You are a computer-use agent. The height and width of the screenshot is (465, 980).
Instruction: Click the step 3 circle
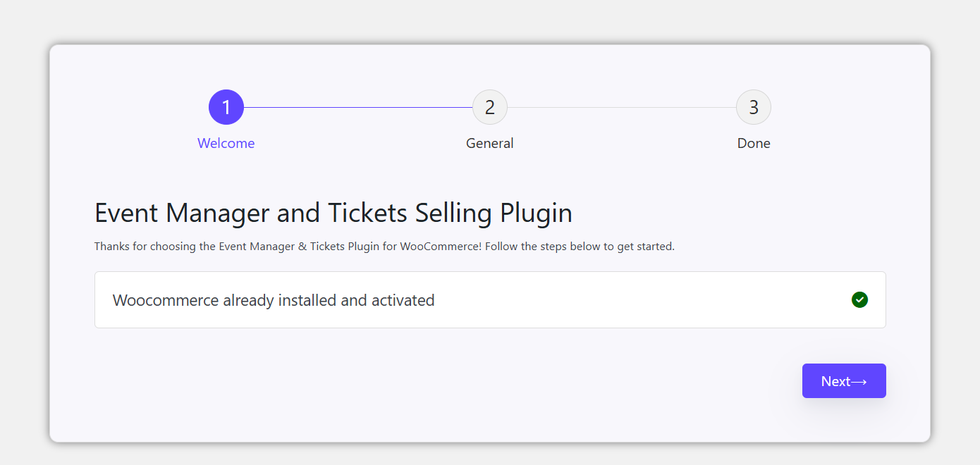754,107
